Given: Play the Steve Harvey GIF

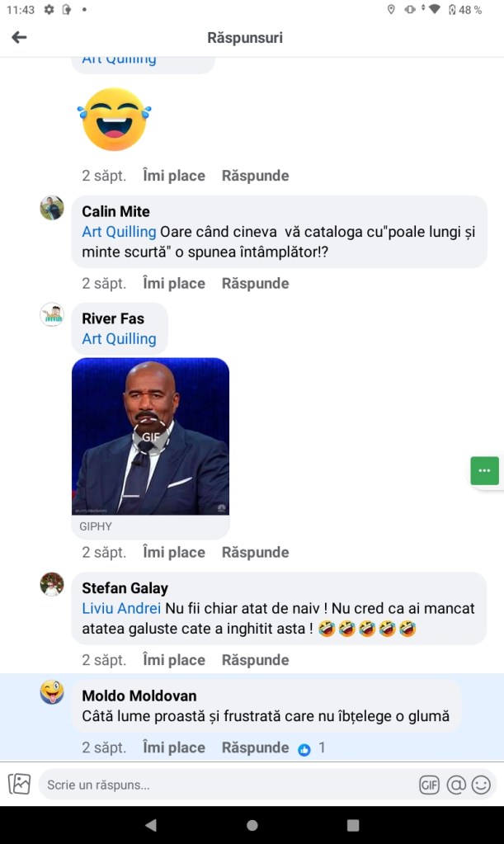Looking at the screenshot, I should pyautogui.click(x=151, y=436).
